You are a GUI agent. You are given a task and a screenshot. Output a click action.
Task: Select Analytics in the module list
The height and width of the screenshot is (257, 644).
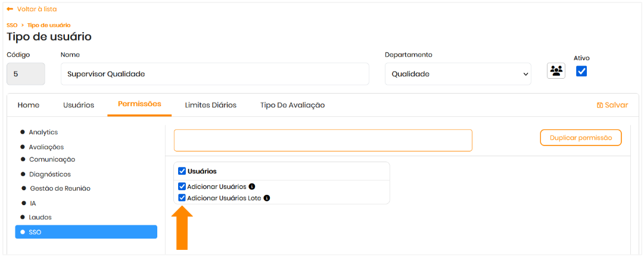coord(43,132)
